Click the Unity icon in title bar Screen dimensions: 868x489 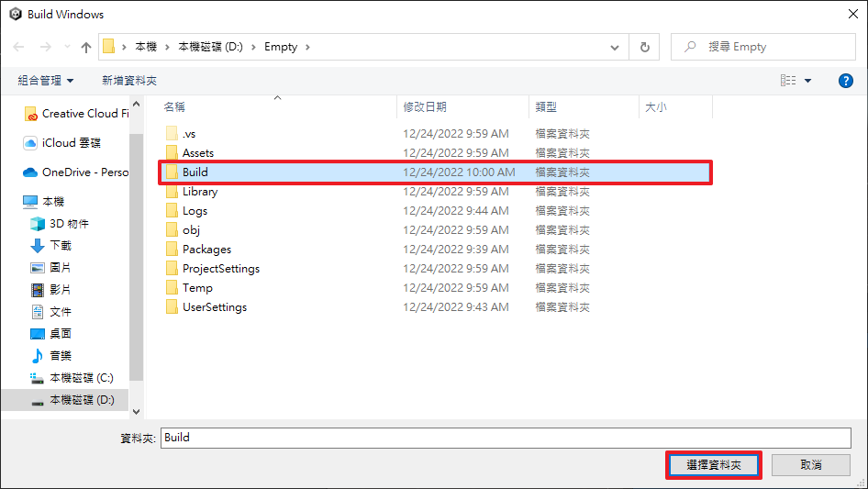16,14
